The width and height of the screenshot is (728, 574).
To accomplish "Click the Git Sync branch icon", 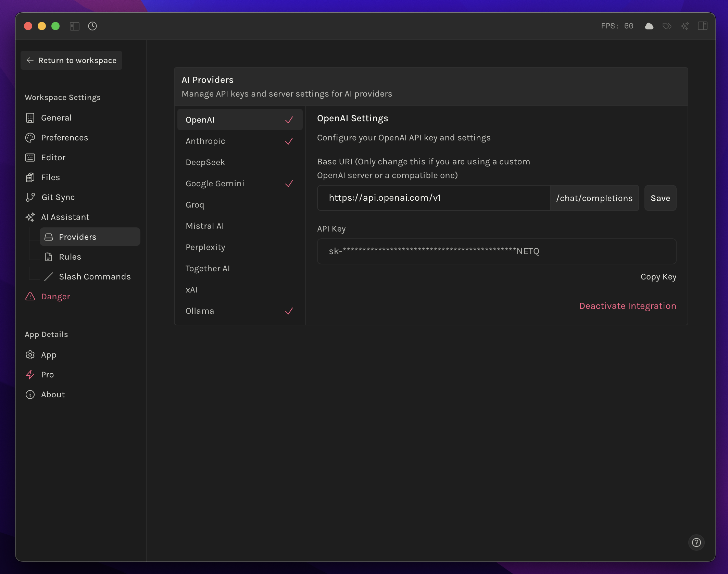I will (30, 197).
